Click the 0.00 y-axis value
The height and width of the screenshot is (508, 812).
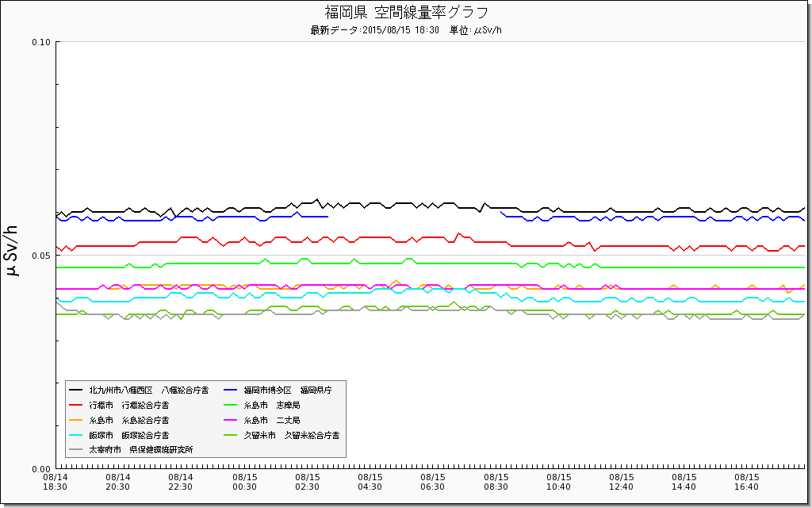point(42,469)
